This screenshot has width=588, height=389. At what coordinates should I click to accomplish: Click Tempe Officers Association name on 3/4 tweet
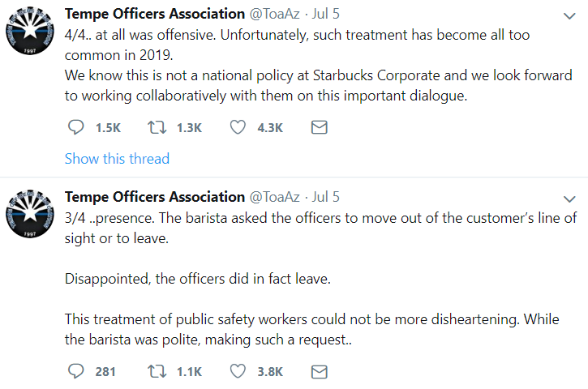coord(154,197)
